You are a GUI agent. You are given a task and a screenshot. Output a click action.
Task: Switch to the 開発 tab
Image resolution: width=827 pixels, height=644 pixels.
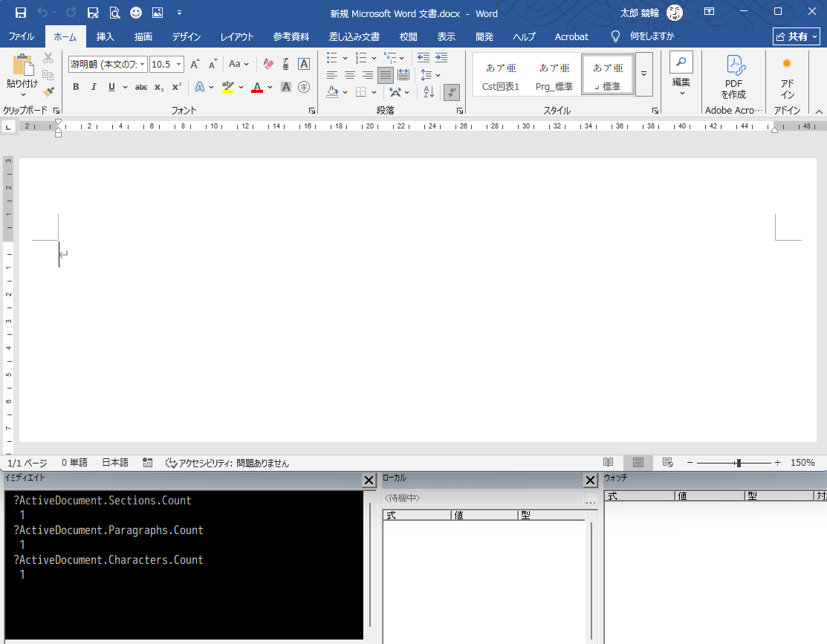[x=484, y=36]
